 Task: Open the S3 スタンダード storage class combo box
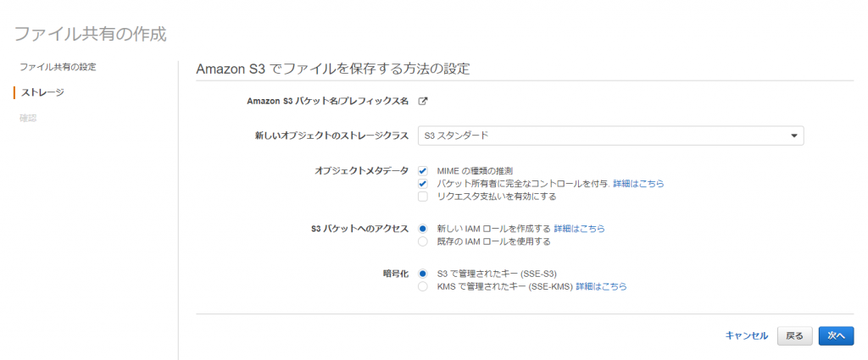pyautogui.click(x=610, y=136)
